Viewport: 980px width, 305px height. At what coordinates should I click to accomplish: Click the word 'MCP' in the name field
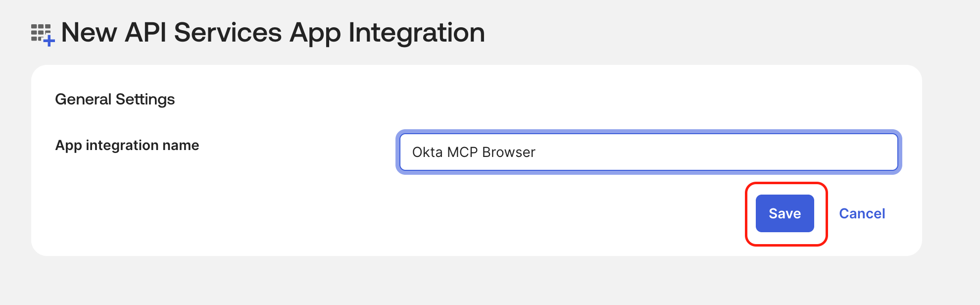(x=462, y=152)
